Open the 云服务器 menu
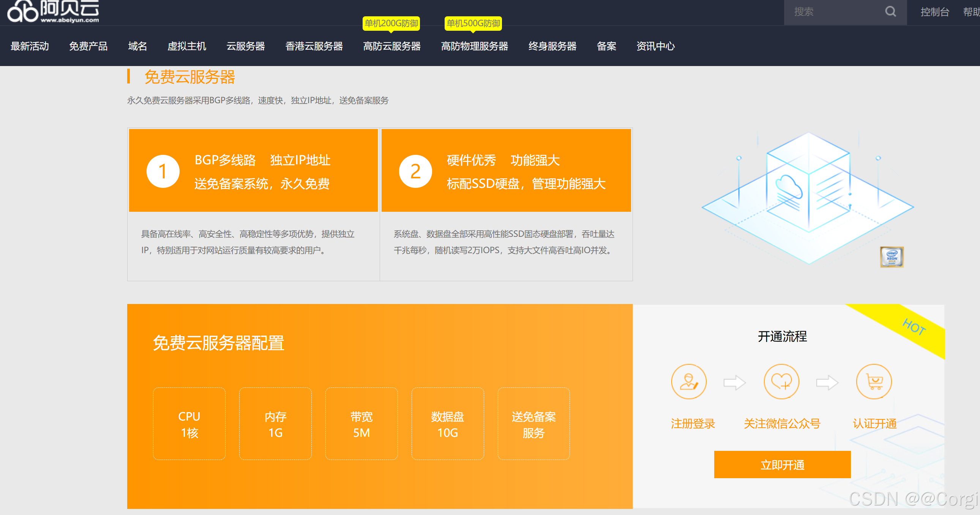Image resolution: width=980 pixels, height=515 pixels. 245,46
